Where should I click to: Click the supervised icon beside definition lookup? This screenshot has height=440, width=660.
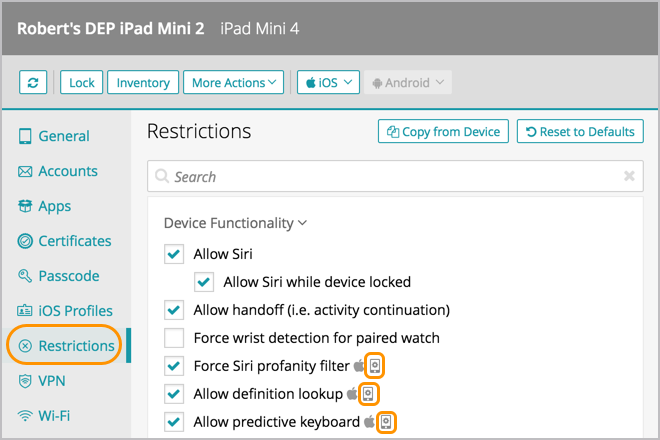pyautogui.click(x=368, y=394)
